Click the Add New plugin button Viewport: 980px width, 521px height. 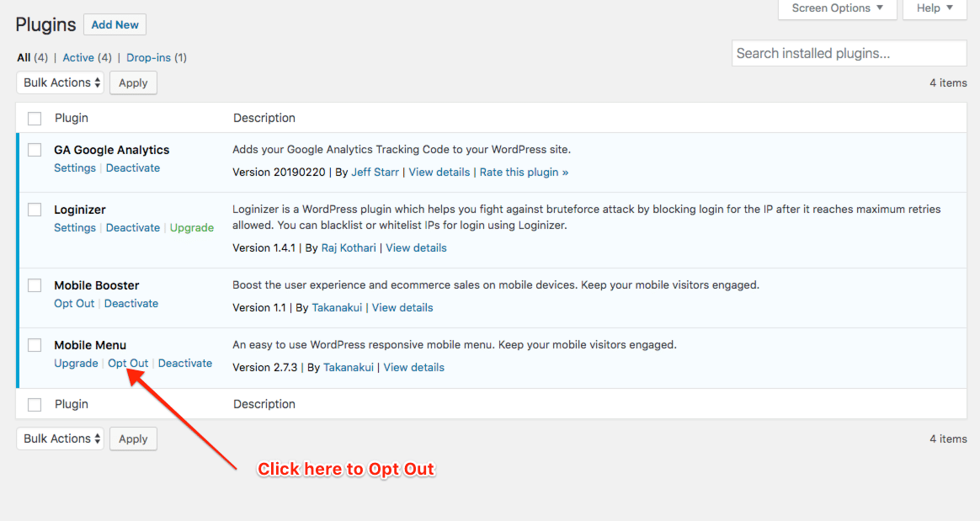point(115,25)
